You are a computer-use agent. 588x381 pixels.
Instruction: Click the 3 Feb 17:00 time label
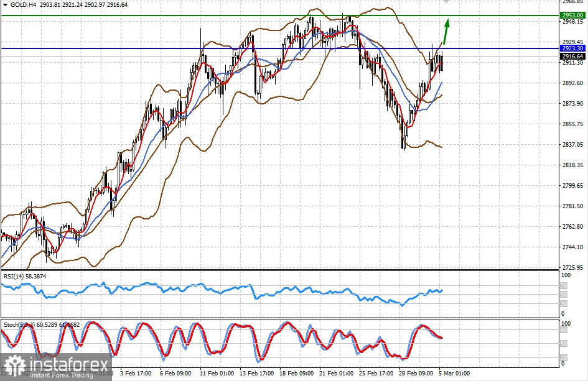click(x=135, y=374)
